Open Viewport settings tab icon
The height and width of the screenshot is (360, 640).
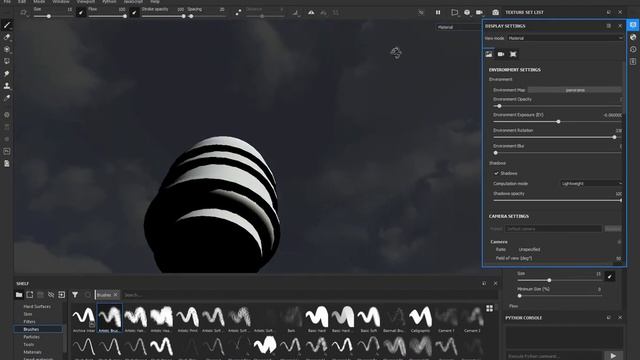(513, 54)
